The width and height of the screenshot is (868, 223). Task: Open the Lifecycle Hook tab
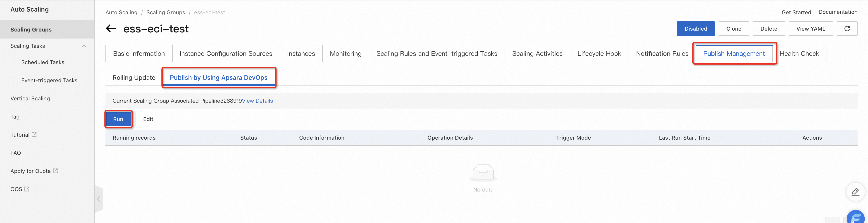point(599,53)
